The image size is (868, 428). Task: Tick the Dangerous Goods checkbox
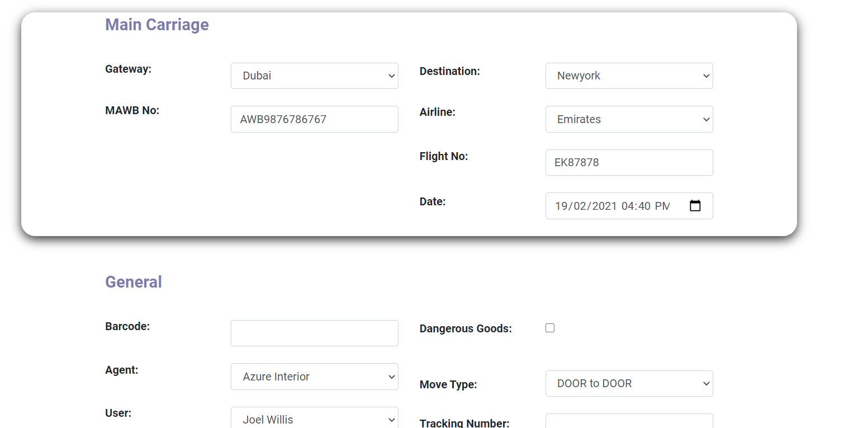[550, 328]
